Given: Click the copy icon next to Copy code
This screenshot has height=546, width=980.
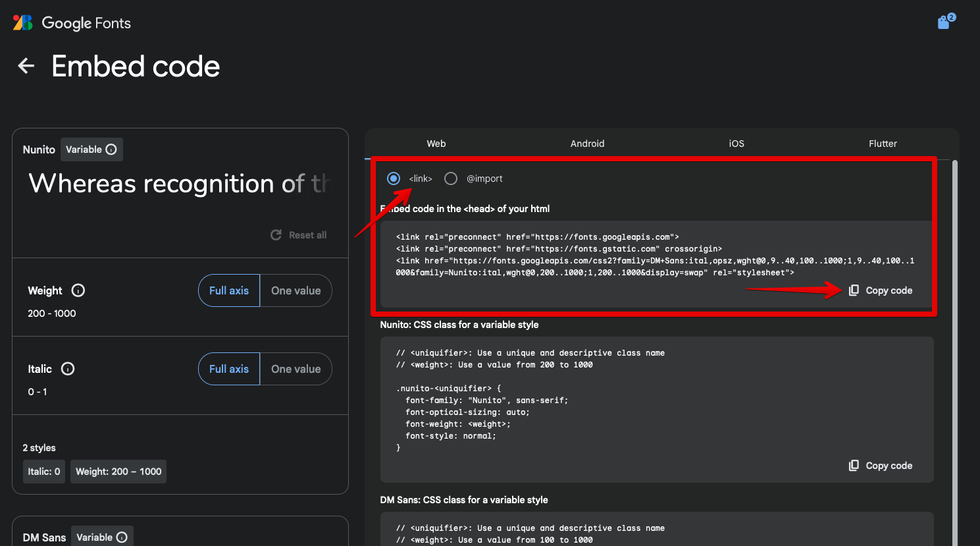Looking at the screenshot, I should (x=854, y=290).
